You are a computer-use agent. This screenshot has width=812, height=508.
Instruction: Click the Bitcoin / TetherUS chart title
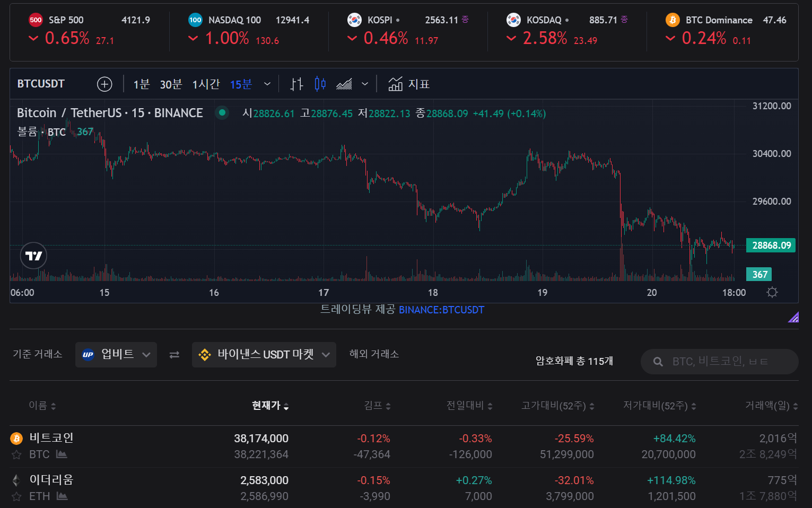[x=110, y=113]
